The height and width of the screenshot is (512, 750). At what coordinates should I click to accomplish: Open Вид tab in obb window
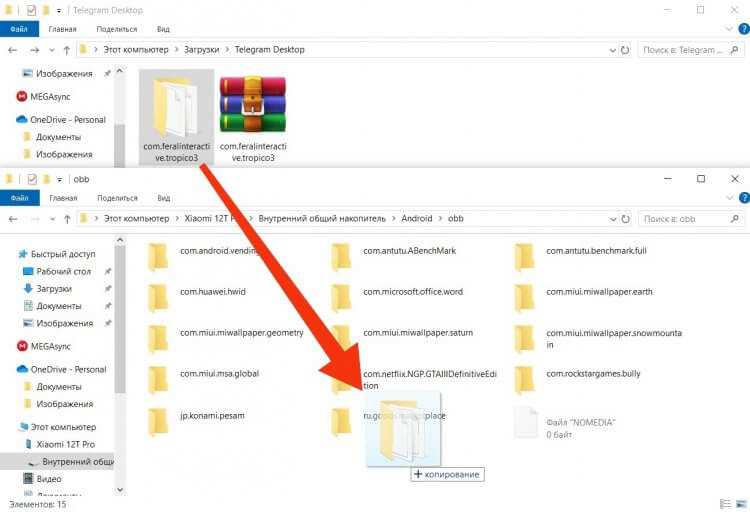pos(164,198)
